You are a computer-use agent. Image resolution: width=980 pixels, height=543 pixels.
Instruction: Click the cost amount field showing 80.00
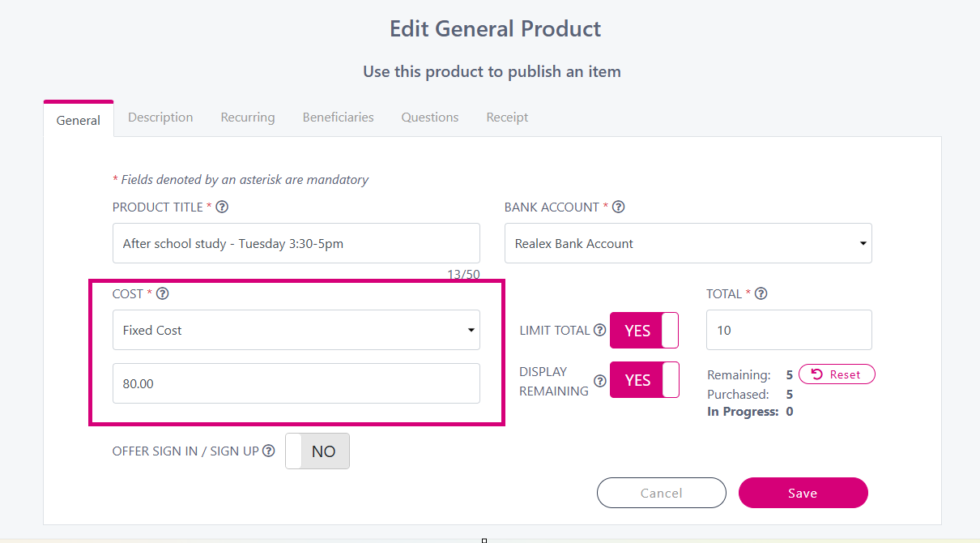click(x=296, y=383)
